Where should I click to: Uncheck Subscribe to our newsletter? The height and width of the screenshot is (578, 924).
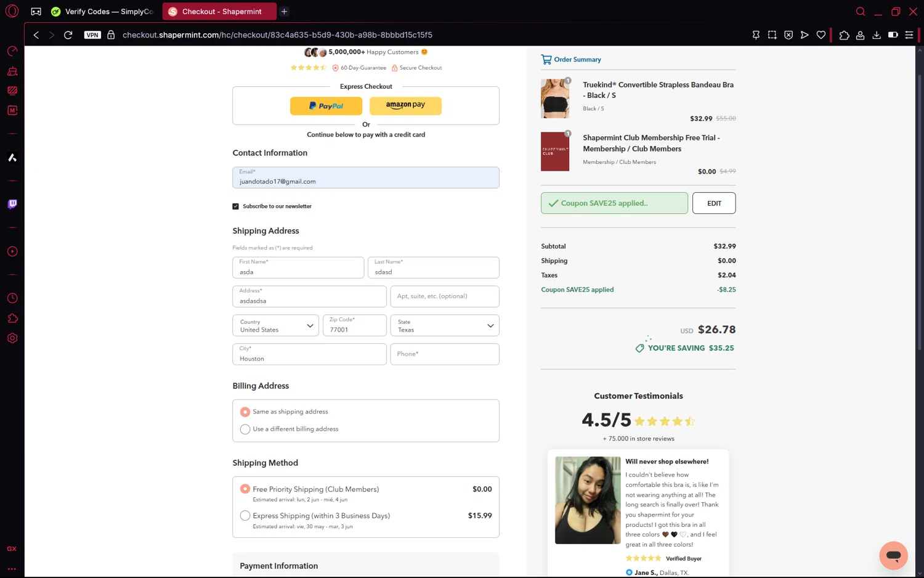(235, 206)
